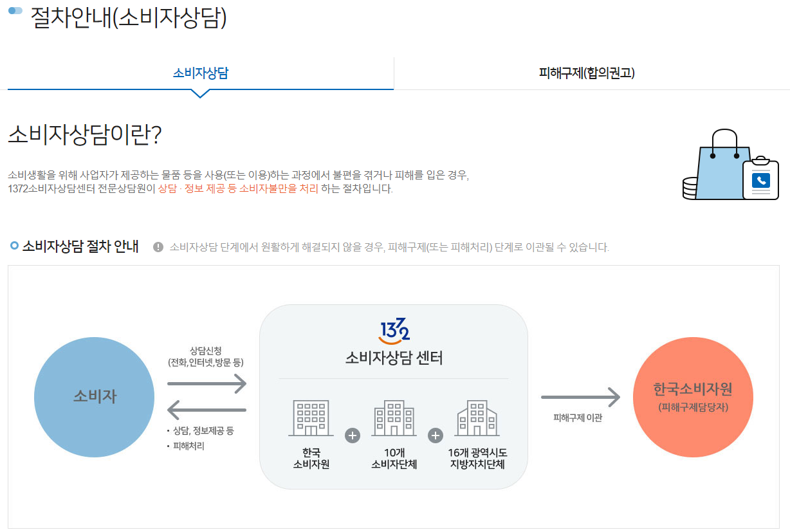Open the 피해구제(합의권고) tab
The height and width of the screenshot is (532, 790).
pyautogui.click(x=587, y=73)
